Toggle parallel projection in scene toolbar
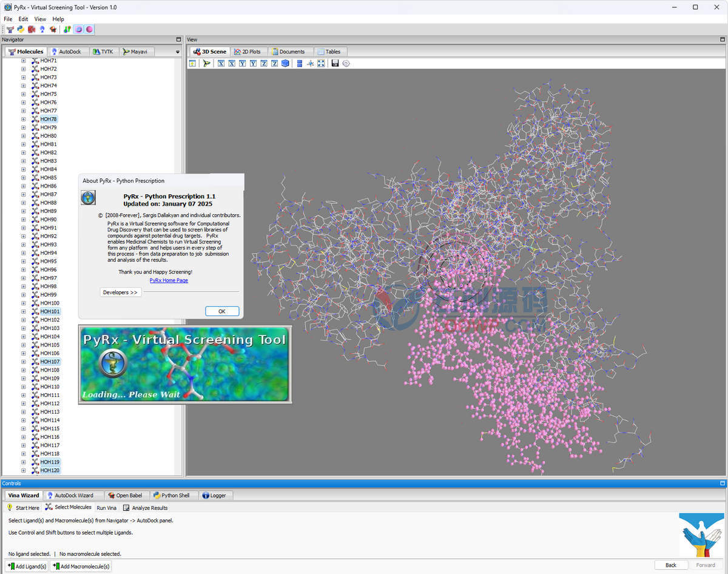728x574 pixels. pos(300,63)
